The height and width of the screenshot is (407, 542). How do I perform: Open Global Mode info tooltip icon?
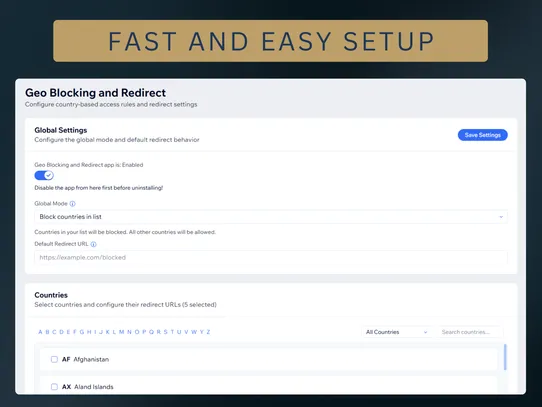(72, 204)
